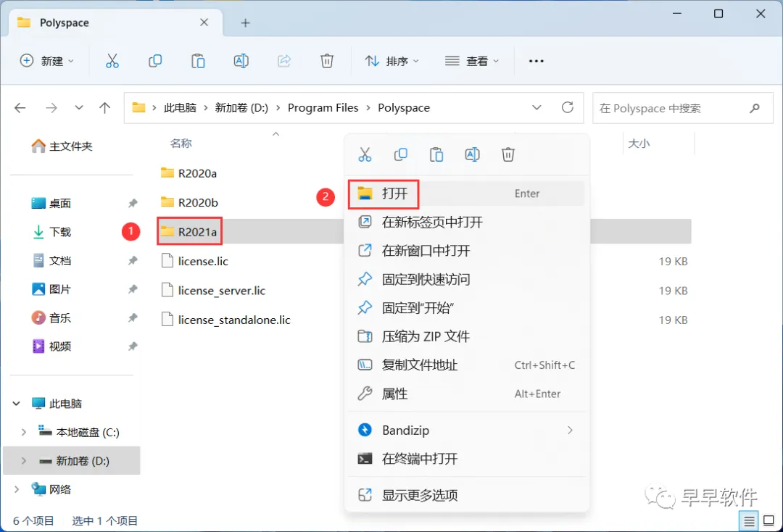Switch to the details view icon in the status bar

click(x=749, y=522)
